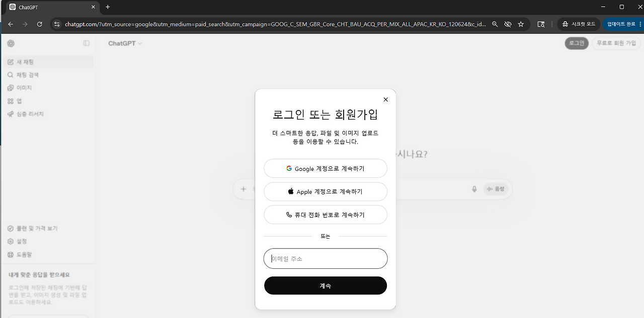Bookmark this page with star icon
This screenshot has height=318, width=644.
(x=521, y=24)
